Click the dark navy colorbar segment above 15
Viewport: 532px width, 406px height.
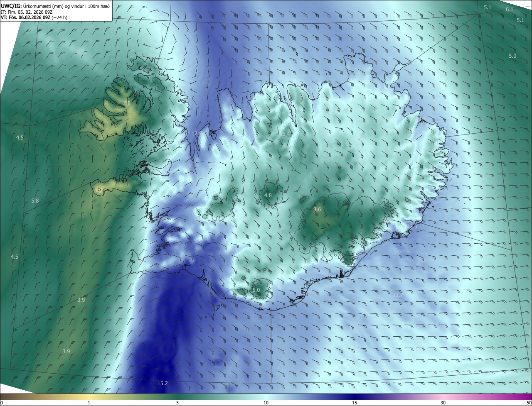tap(355, 396)
